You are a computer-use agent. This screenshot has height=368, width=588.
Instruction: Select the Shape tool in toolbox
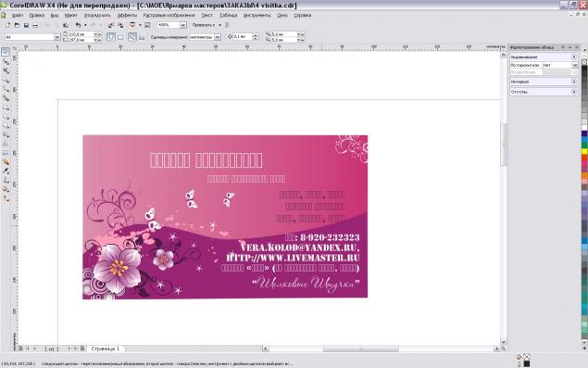[x=6, y=61]
